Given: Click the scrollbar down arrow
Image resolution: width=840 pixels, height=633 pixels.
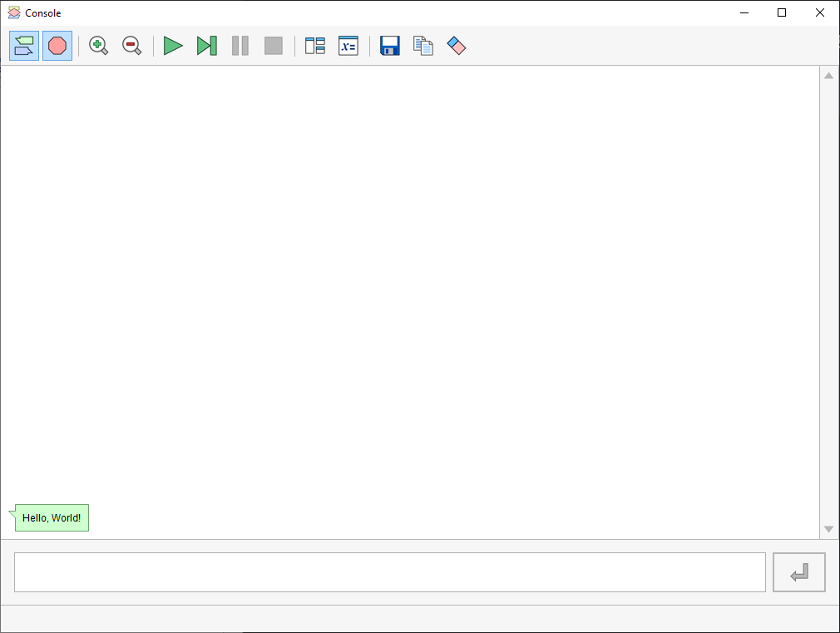Looking at the screenshot, I should pyautogui.click(x=828, y=529).
